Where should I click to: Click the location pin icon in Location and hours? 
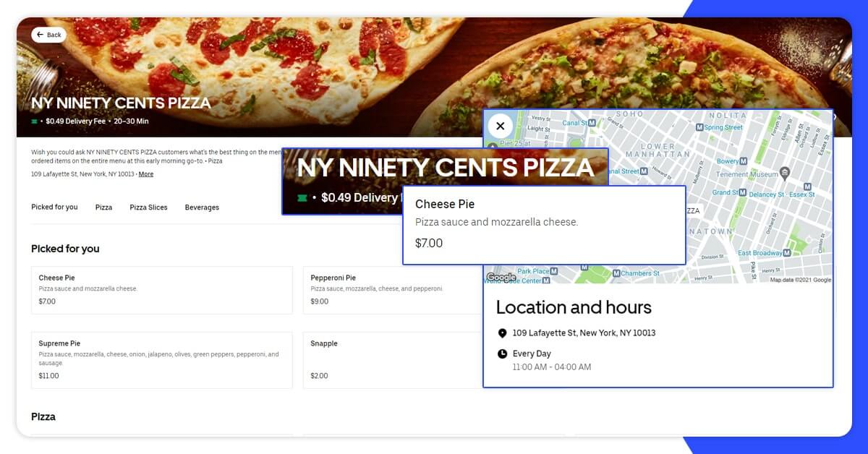[502, 333]
